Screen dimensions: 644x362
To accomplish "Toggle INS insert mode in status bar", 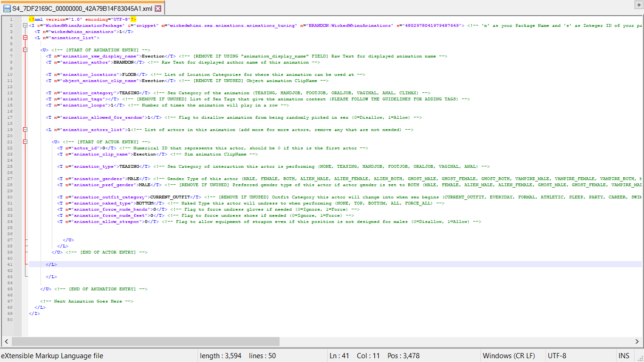I will coord(624,356).
